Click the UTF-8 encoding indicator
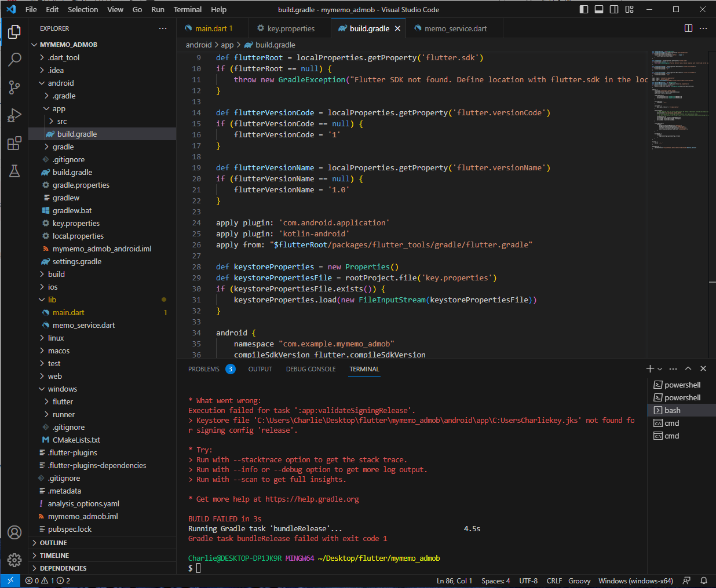Screen dimensions: 716x588 (528, 580)
